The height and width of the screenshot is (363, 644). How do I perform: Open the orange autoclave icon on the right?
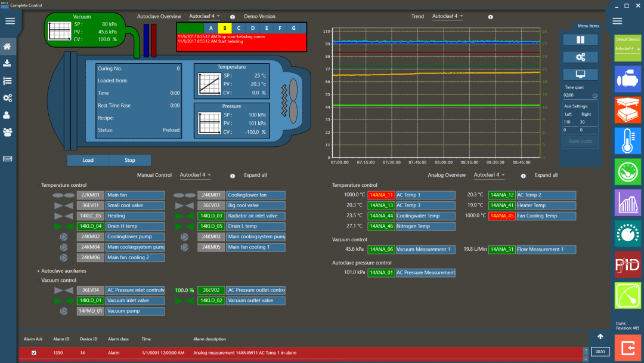coord(627,109)
